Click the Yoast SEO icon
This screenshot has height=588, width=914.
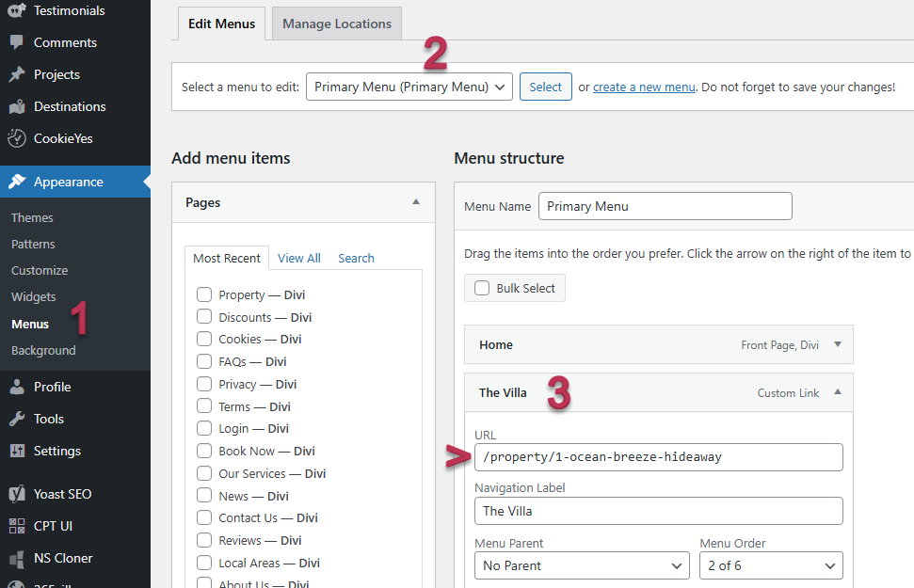point(16,494)
